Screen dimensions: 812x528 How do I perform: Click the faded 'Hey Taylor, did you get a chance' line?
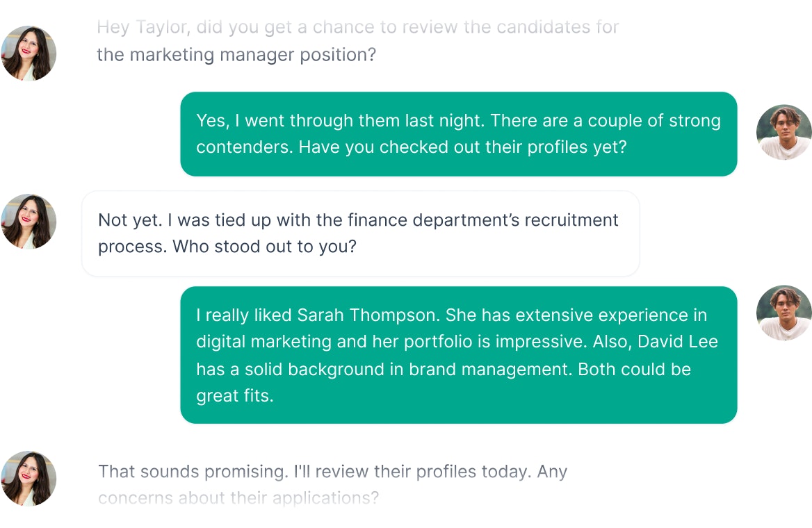[x=358, y=27]
